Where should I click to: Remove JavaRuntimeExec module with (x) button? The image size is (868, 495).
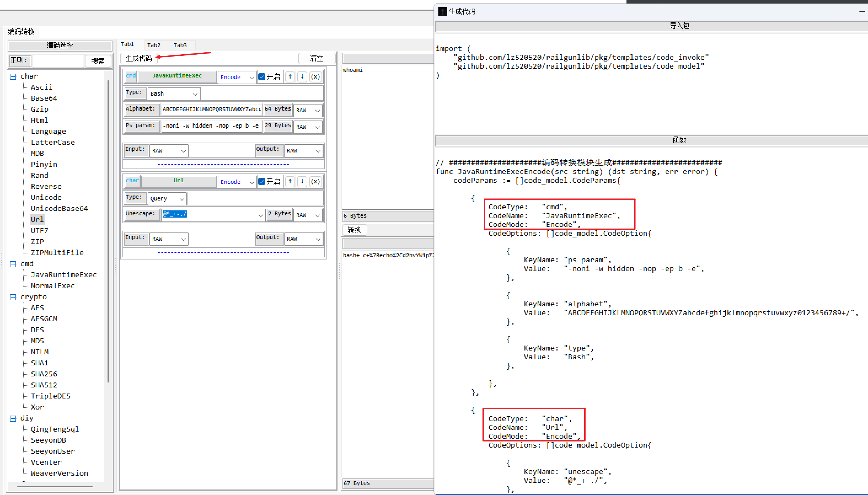tap(315, 77)
